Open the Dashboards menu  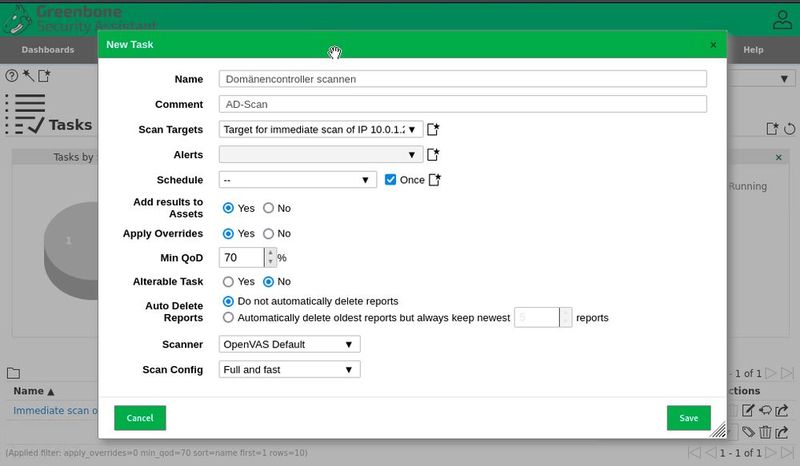[x=48, y=49]
